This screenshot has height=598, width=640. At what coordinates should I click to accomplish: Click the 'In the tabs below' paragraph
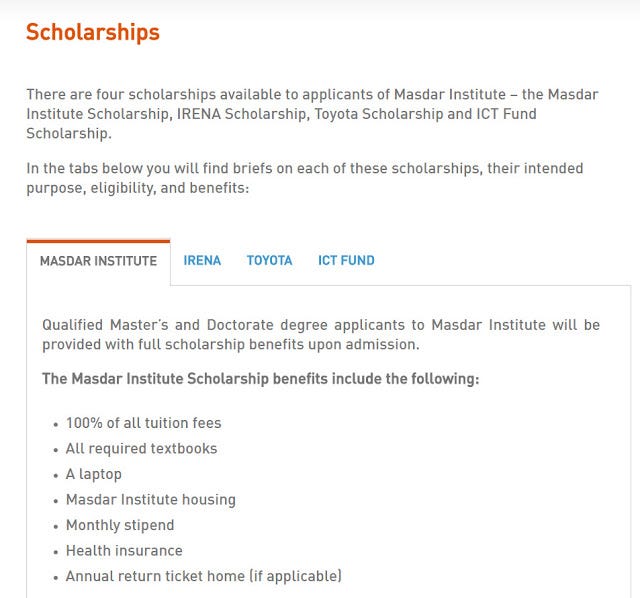[304, 178]
